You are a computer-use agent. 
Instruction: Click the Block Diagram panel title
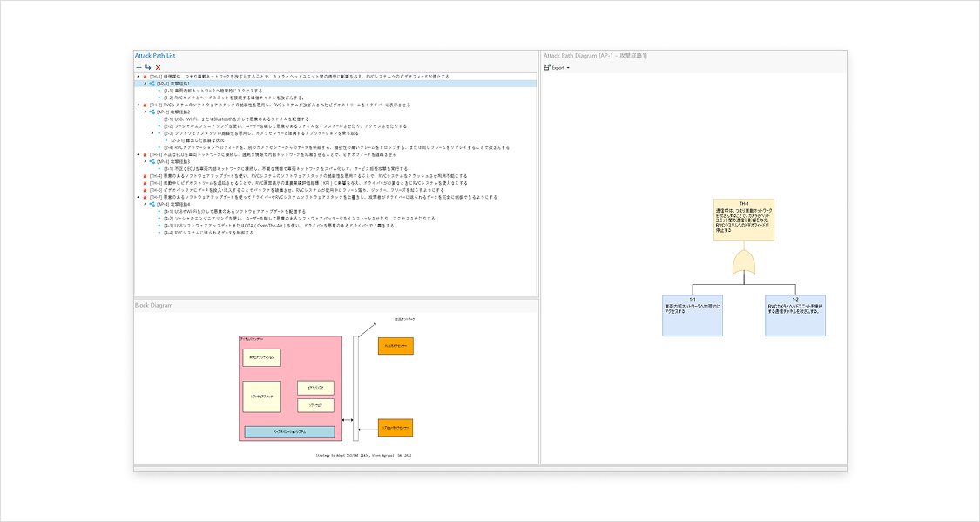(x=153, y=306)
